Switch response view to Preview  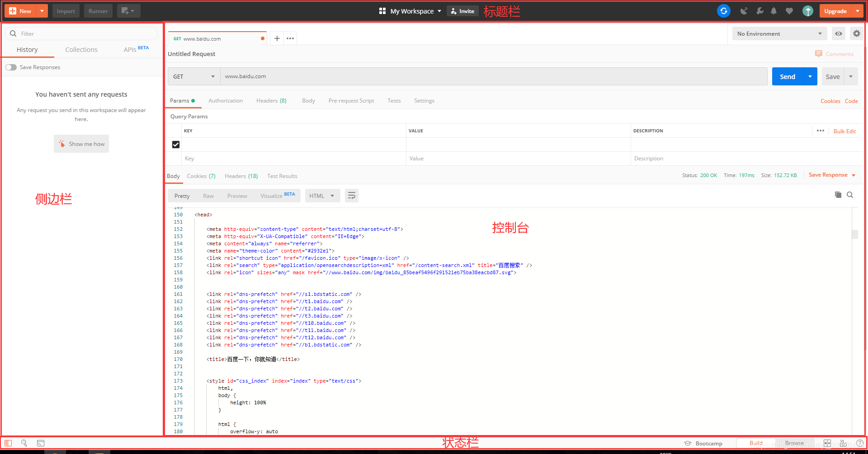coord(237,196)
